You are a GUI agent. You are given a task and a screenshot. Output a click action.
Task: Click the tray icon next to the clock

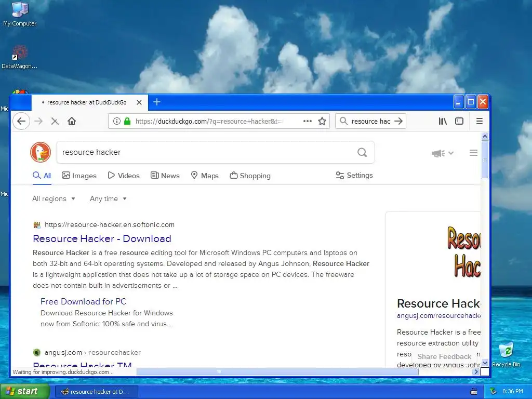pyautogui.click(x=494, y=392)
